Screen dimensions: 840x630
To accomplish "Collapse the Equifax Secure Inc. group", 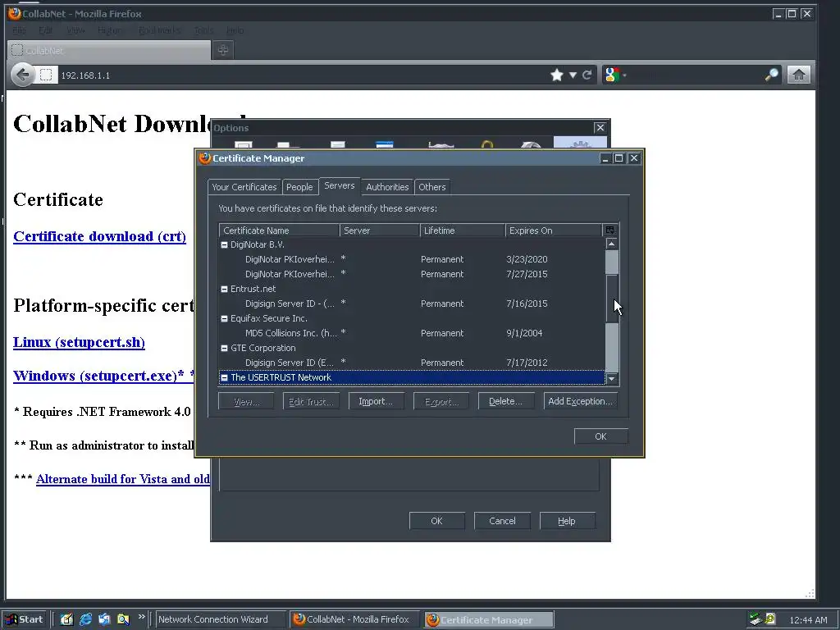I will point(225,319).
